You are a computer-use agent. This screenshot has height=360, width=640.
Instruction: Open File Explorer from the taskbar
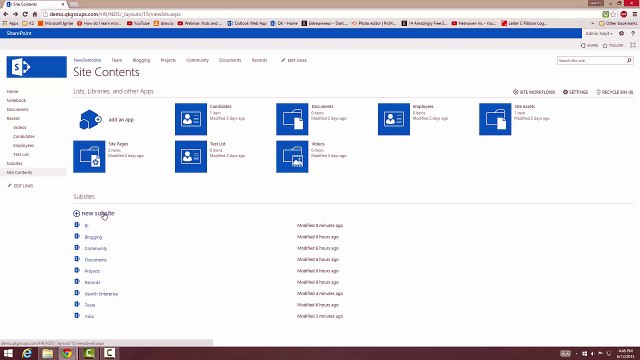click(x=47, y=353)
